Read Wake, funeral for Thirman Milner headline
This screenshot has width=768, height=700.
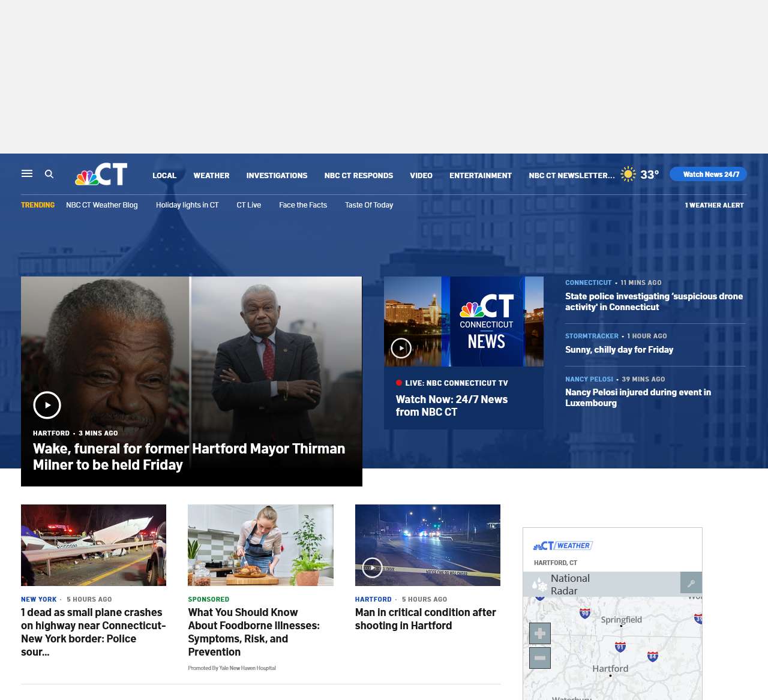point(189,456)
